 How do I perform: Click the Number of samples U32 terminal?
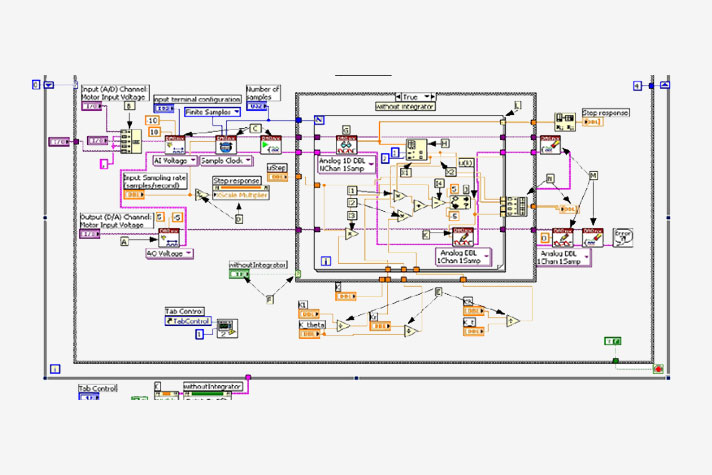click(x=256, y=106)
